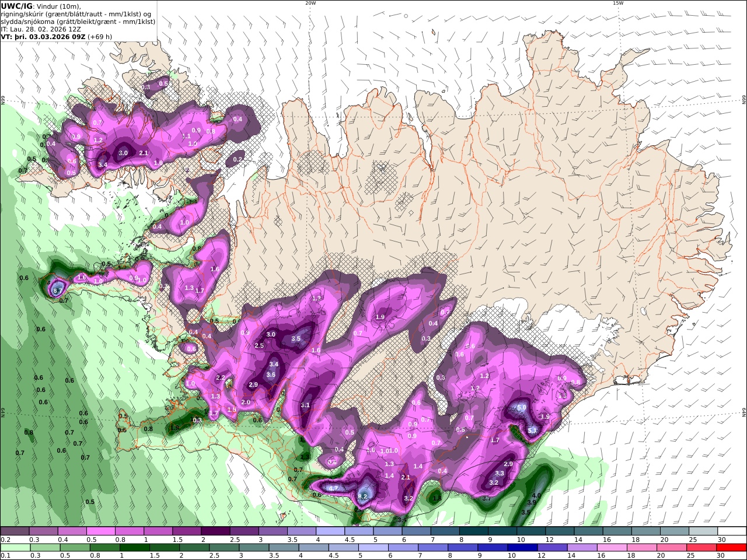Viewport: 747px width, 560px height.
Task: Pick the light pink 16–18 rain legend swatch
Action: tap(612, 547)
